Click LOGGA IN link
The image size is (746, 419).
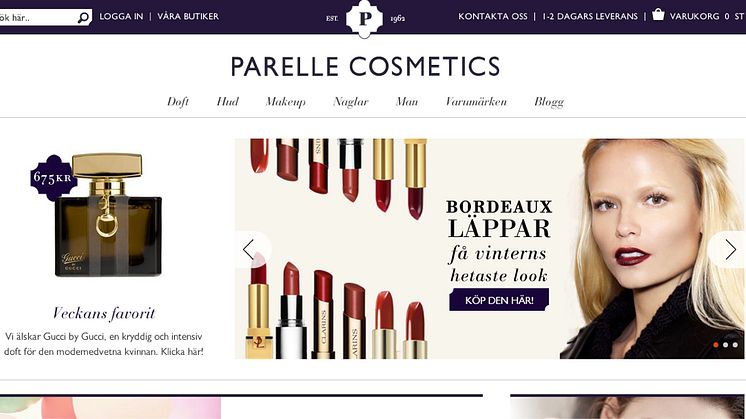(121, 16)
